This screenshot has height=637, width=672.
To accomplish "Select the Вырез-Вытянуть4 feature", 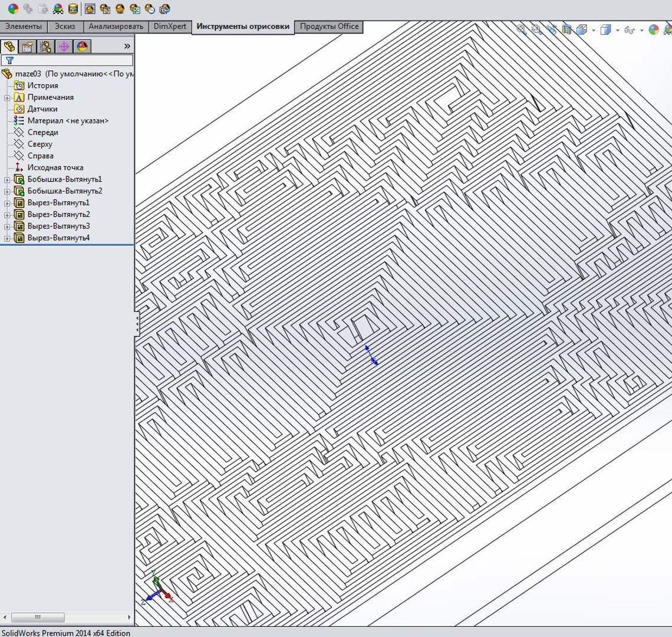I will (x=58, y=238).
